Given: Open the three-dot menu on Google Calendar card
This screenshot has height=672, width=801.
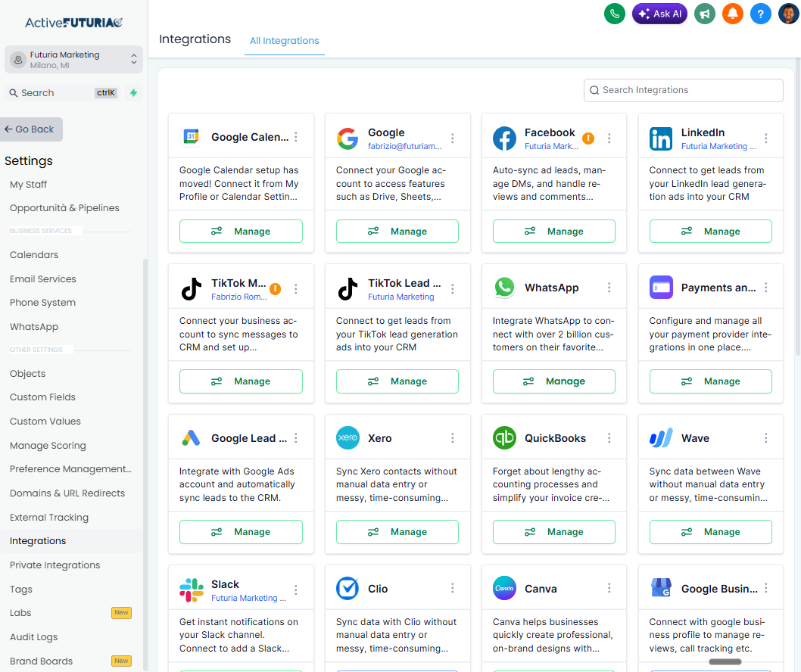Looking at the screenshot, I should pyautogui.click(x=296, y=137).
